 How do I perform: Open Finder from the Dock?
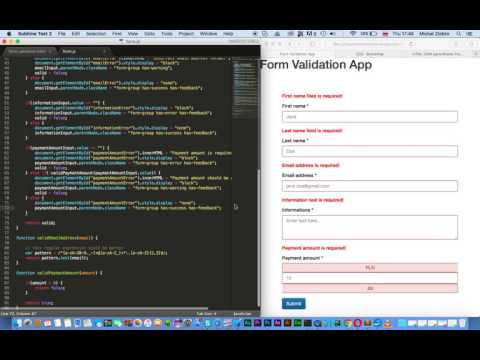click(x=18, y=323)
